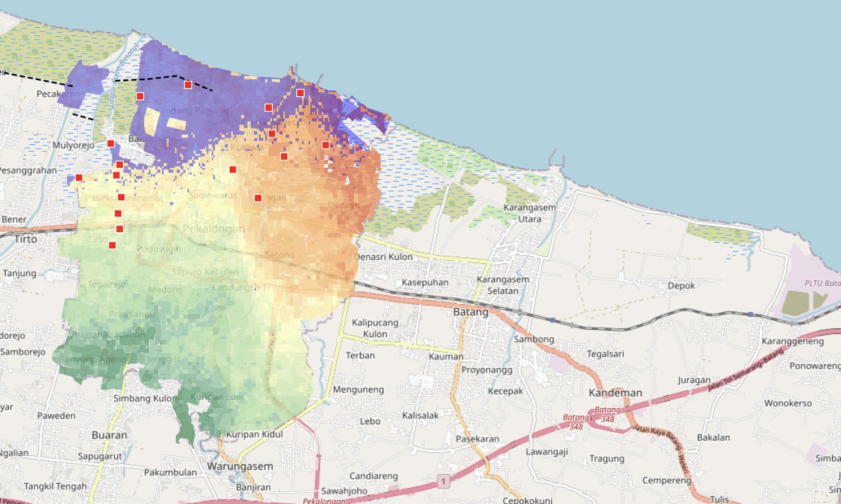Select the Karangasem Selatan label
841x504 pixels.
(503, 285)
